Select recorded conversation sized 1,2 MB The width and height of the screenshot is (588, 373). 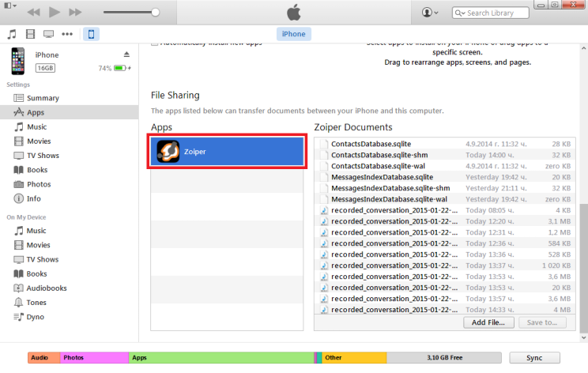[445, 232]
